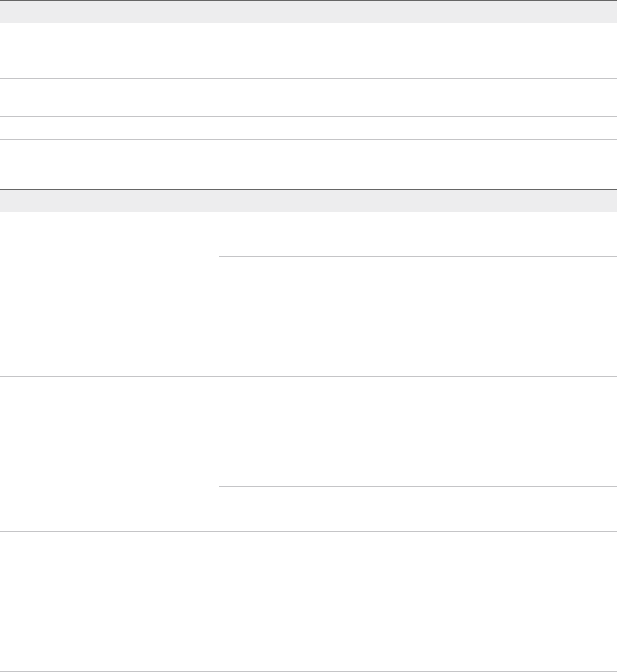Click the top gray header band

(308, 12)
